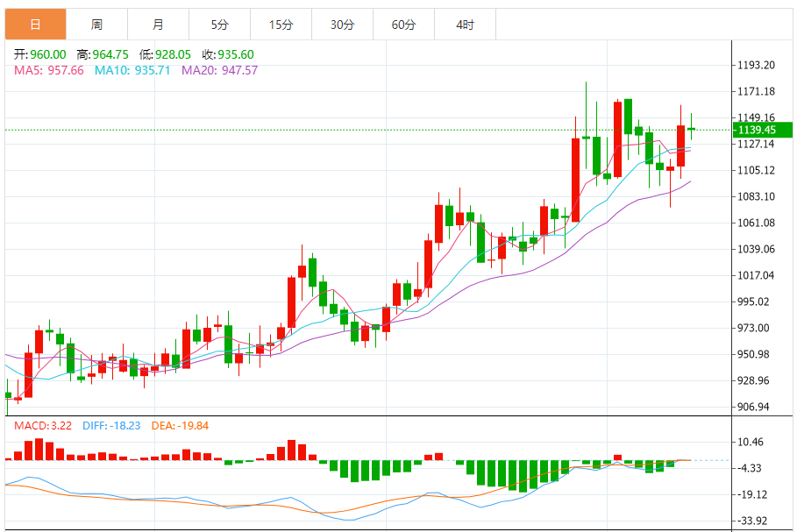The height and width of the screenshot is (532, 797).
Task: Open the 4时 interval tab
Action: click(465, 25)
